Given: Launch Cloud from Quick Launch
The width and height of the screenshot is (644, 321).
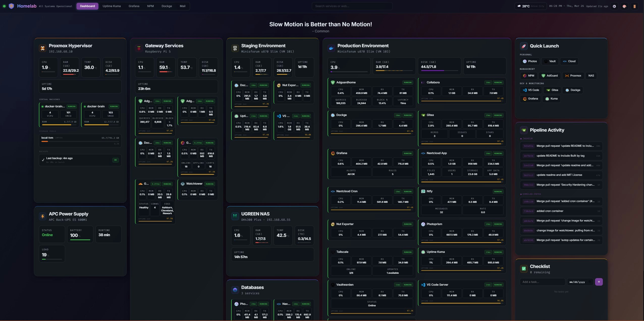Looking at the screenshot, I should tap(569, 61).
